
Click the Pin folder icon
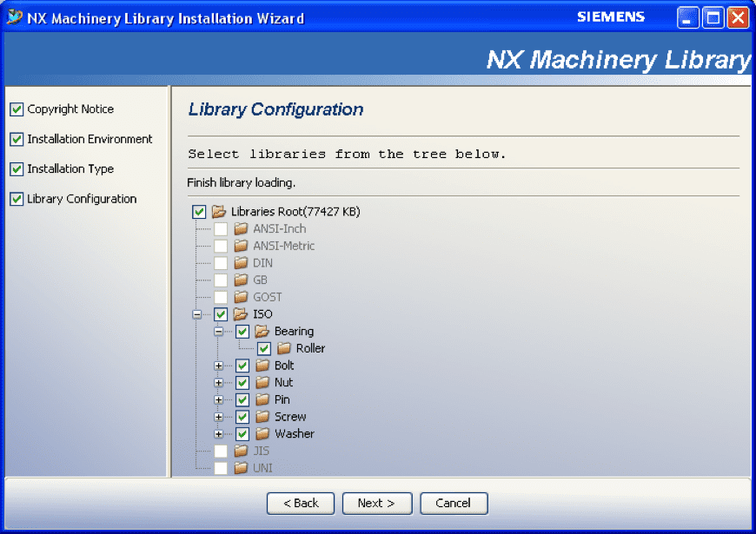pos(262,399)
